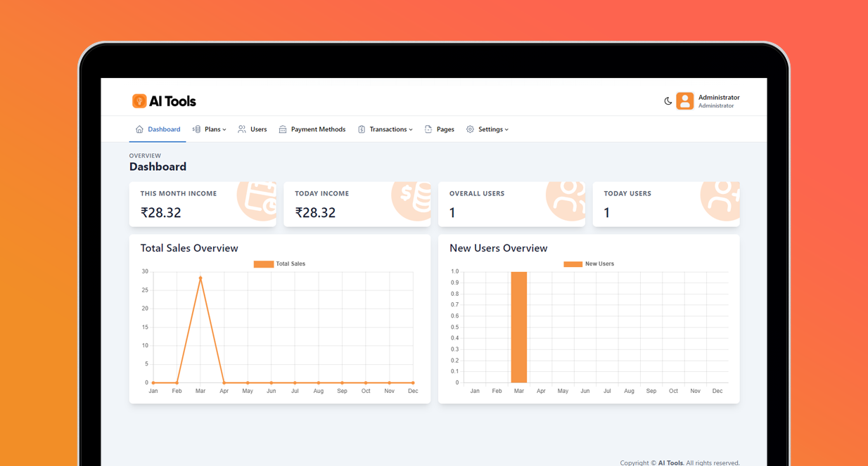Click the AI Tools brand text
The width and height of the screenshot is (868, 466).
172,101
